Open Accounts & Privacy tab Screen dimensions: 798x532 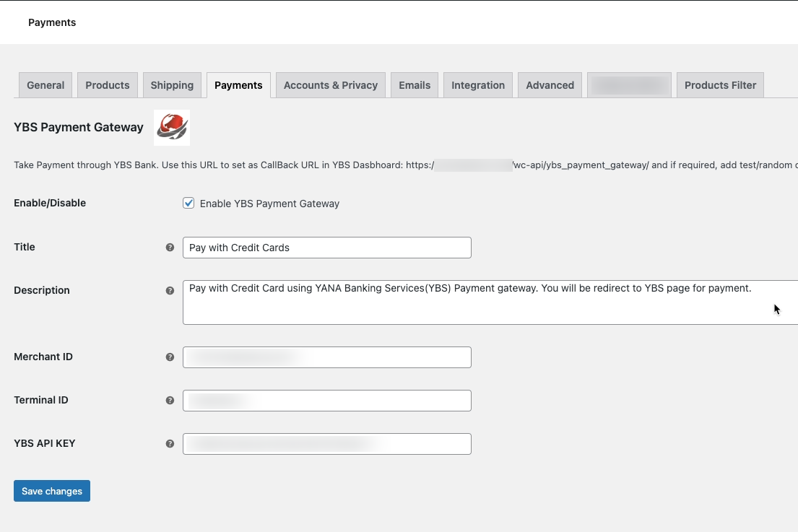tap(331, 85)
